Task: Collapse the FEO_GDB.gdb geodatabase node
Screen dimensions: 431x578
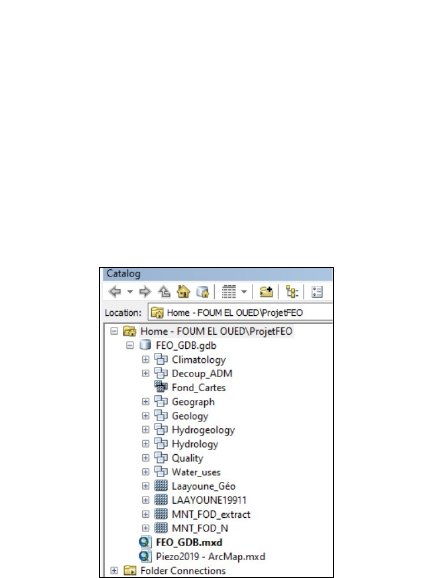Action: tap(130, 345)
